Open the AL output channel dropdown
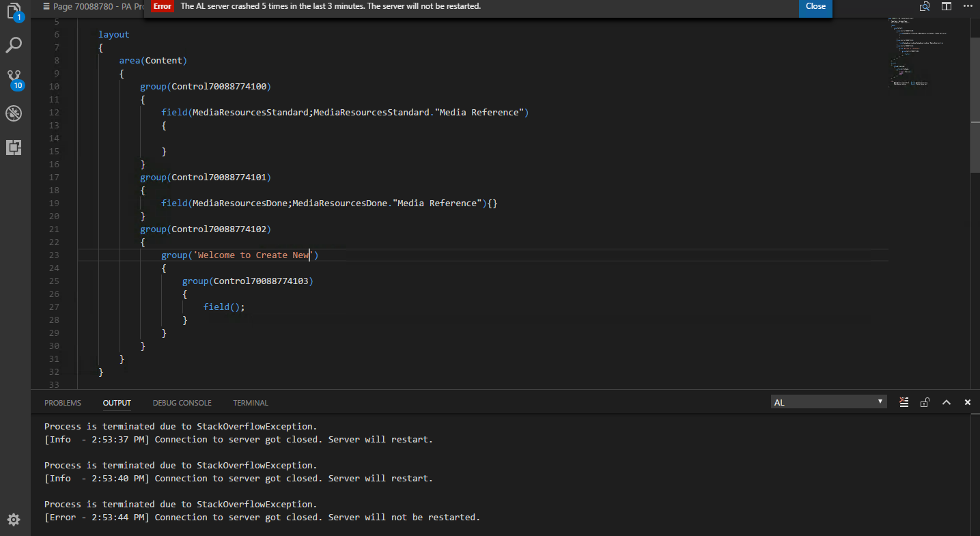The height and width of the screenshot is (536, 980). click(x=829, y=402)
